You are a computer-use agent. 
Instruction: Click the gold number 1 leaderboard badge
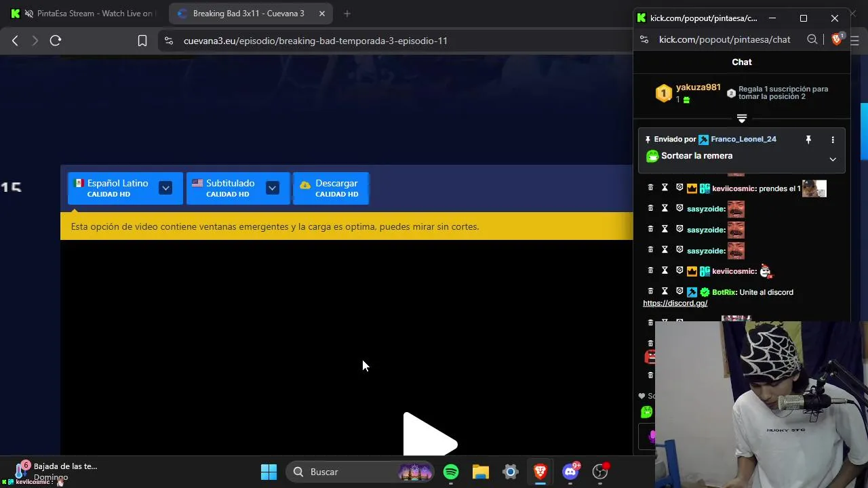(663, 93)
